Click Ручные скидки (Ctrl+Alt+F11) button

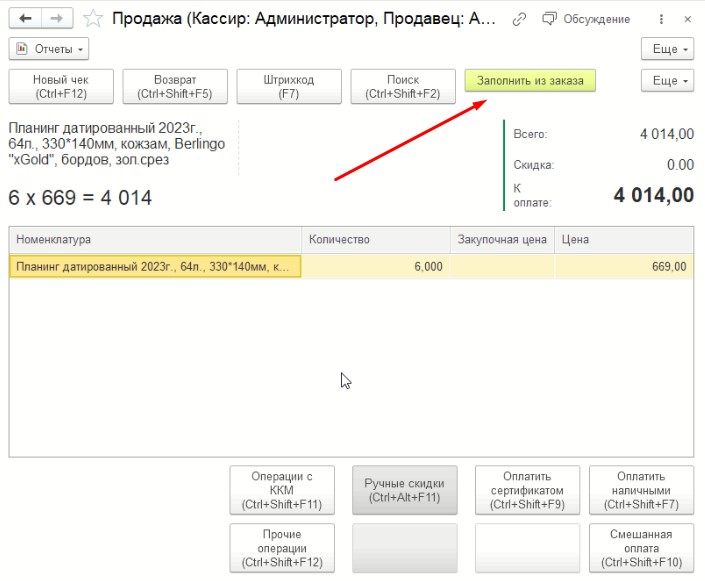(x=405, y=490)
